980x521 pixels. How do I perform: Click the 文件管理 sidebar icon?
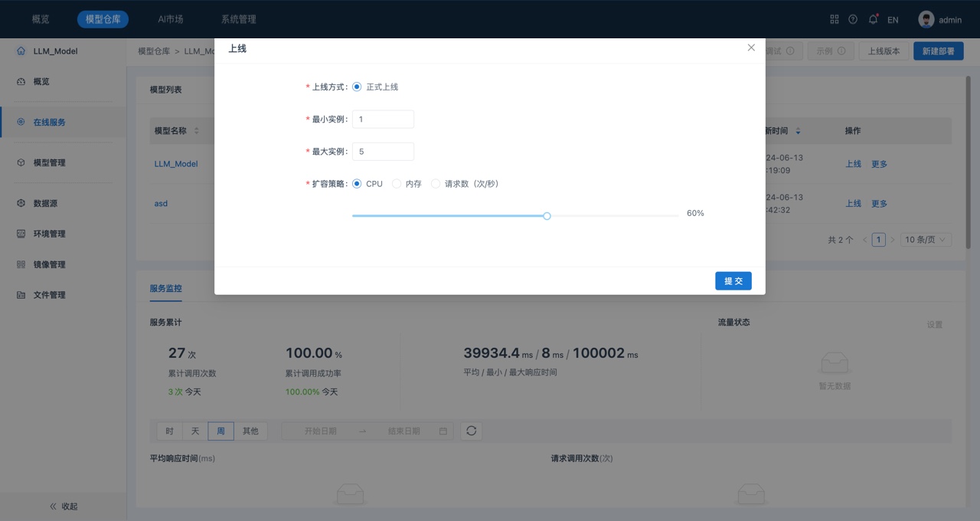pyautogui.click(x=21, y=295)
